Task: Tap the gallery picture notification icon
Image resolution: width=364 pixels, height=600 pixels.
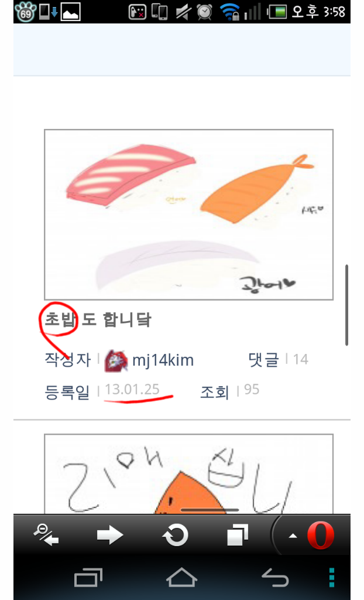Action: [x=71, y=12]
